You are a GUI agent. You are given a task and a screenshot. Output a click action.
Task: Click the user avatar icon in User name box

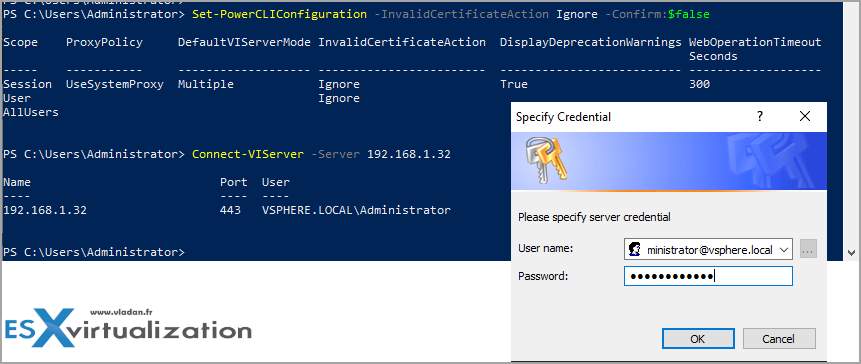635,250
